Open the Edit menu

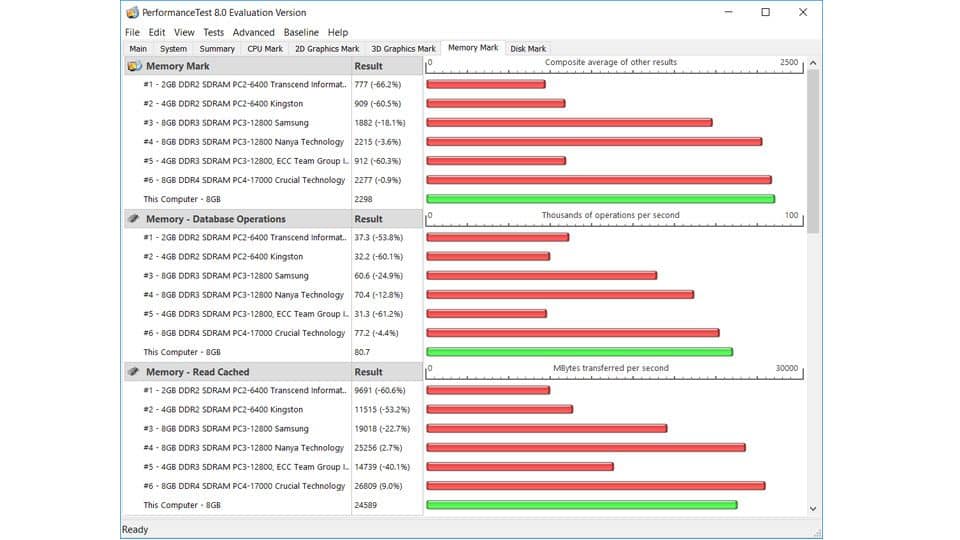tap(157, 32)
